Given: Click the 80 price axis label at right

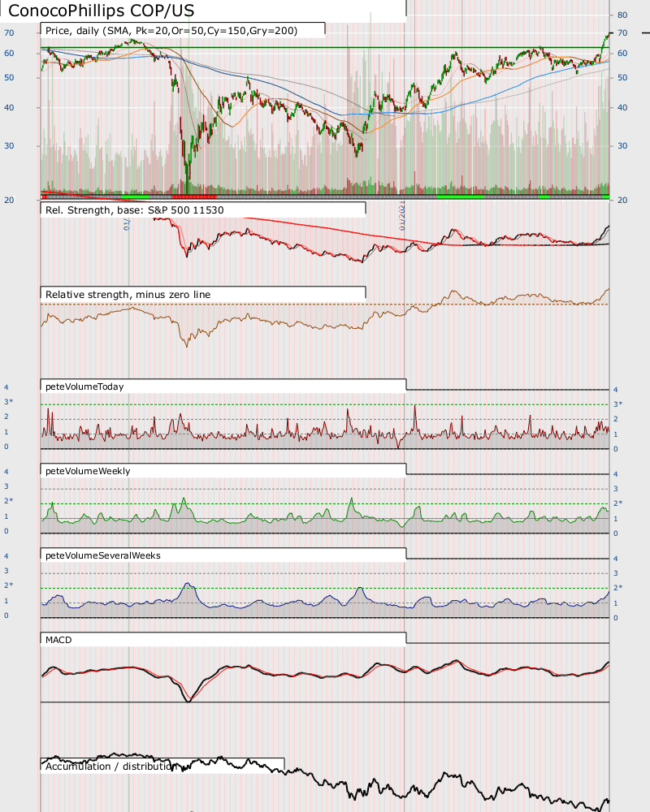Looking at the screenshot, I should tap(622, 15).
